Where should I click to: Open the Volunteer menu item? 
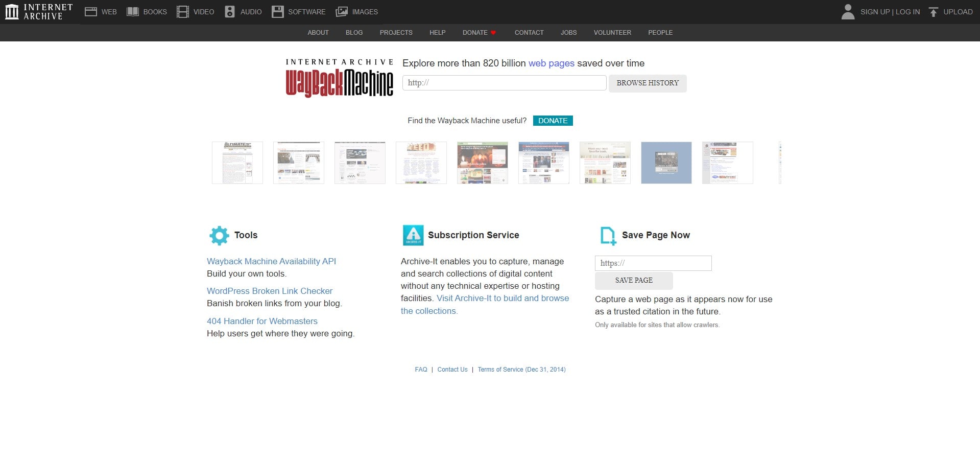click(x=612, y=33)
